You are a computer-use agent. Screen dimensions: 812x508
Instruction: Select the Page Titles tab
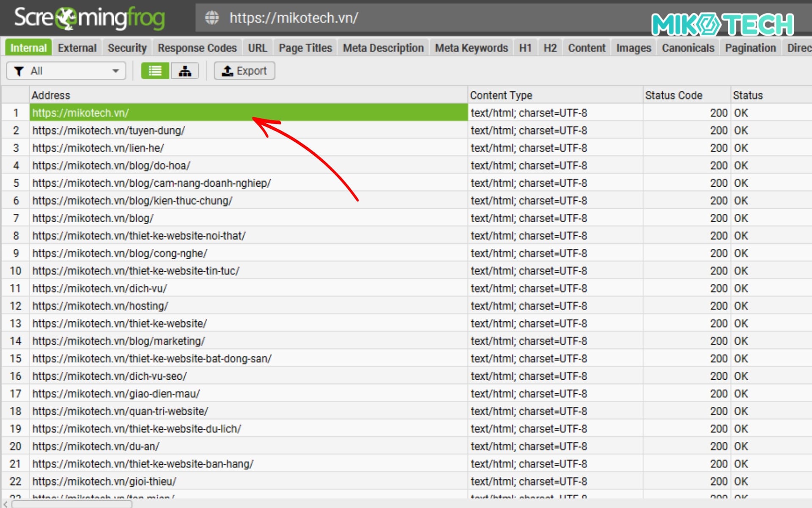pos(305,48)
